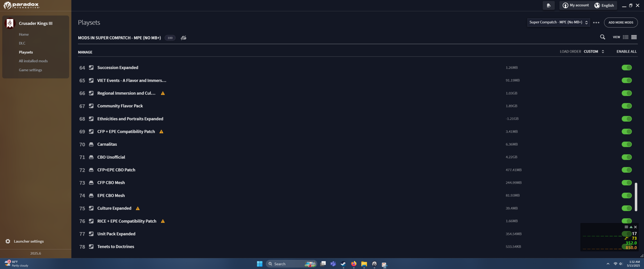The image size is (644, 269).
Task: Disable the Succession Expanded mod toggle
Action: click(x=627, y=68)
